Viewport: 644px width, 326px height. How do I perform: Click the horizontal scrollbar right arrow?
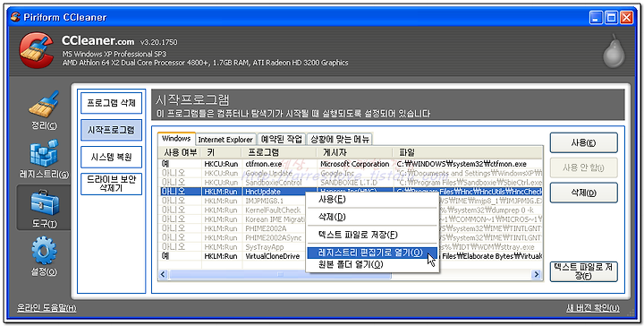click(536, 274)
